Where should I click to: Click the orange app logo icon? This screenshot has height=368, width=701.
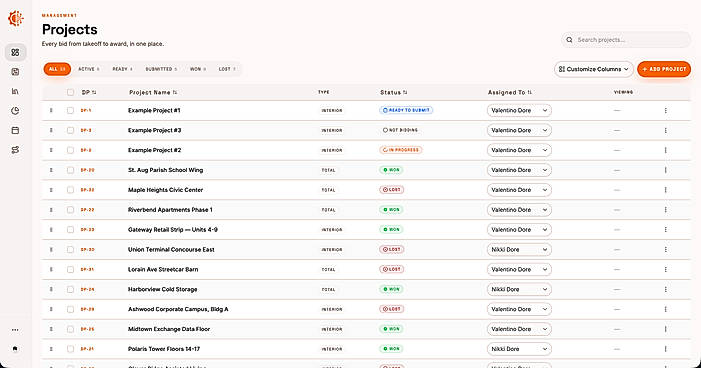(16, 18)
